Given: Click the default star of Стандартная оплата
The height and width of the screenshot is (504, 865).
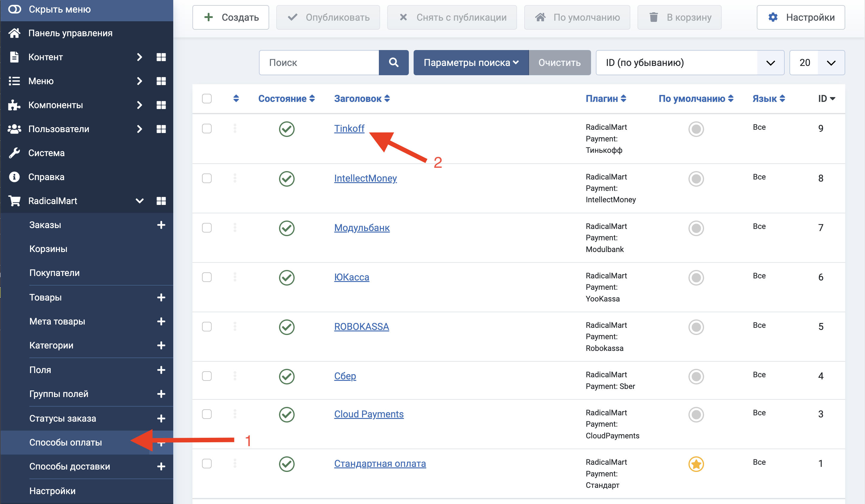Looking at the screenshot, I should [696, 464].
